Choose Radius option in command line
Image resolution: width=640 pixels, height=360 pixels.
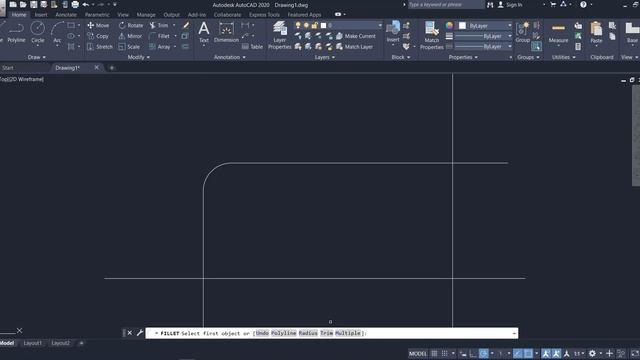308,333
